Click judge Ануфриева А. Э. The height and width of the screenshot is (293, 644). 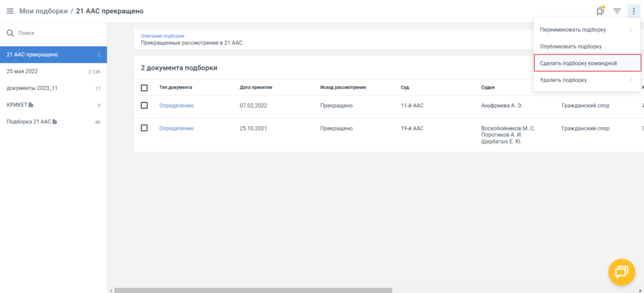click(x=501, y=106)
